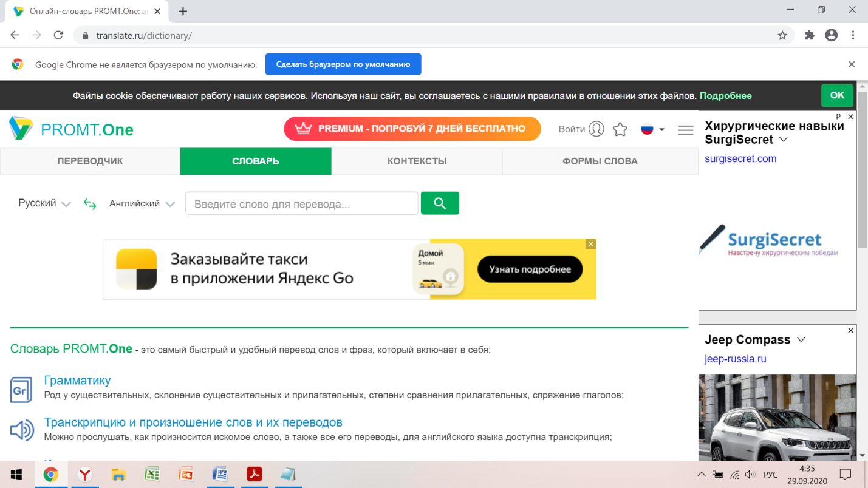Image resolution: width=868 pixels, height=488 pixels.
Task: Open the Грамматику link
Action: (x=77, y=381)
